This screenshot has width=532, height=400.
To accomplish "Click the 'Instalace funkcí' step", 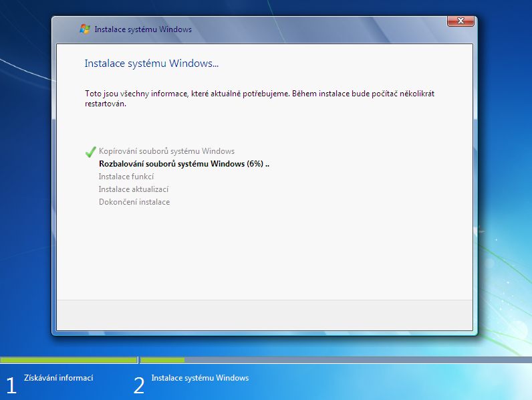I will tap(126, 177).
